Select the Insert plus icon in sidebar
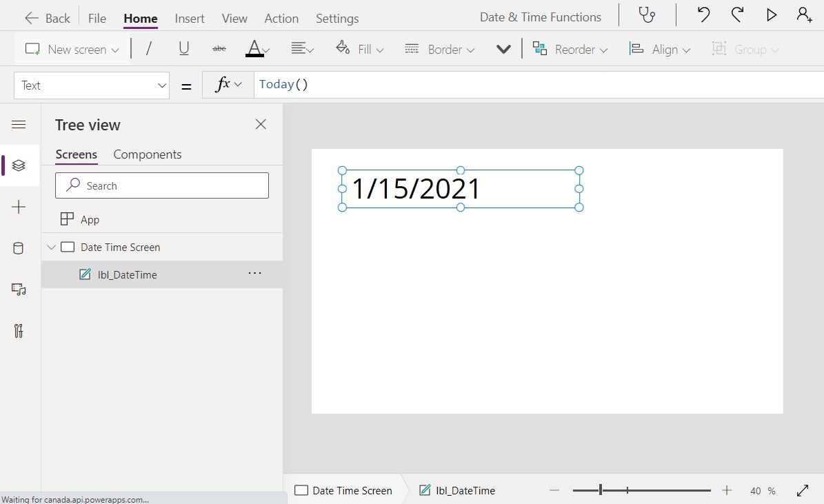This screenshot has width=824, height=504. pyautogui.click(x=18, y=207)
